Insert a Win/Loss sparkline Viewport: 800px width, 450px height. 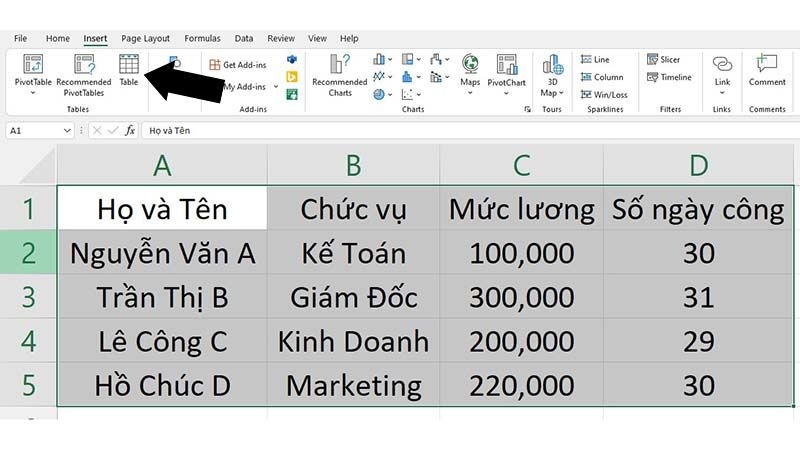[x=604, y=94]
